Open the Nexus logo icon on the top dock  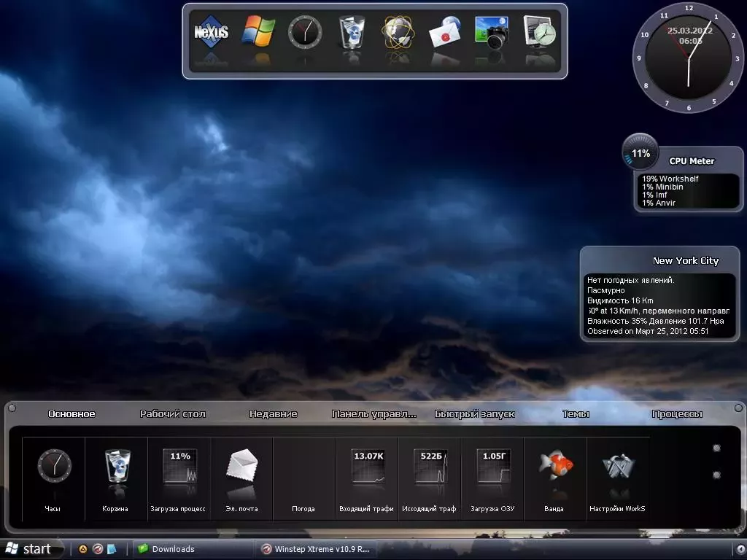click(x=211, y=33)
